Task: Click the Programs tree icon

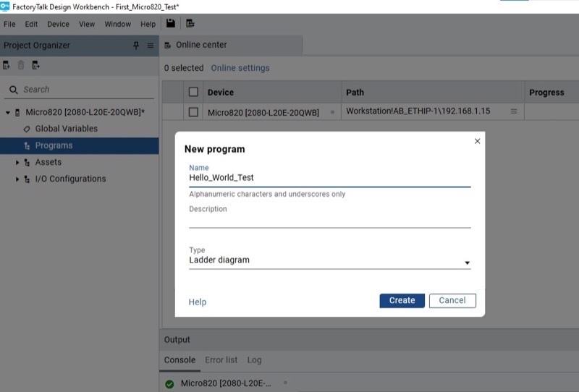Action: coord(27,146)
